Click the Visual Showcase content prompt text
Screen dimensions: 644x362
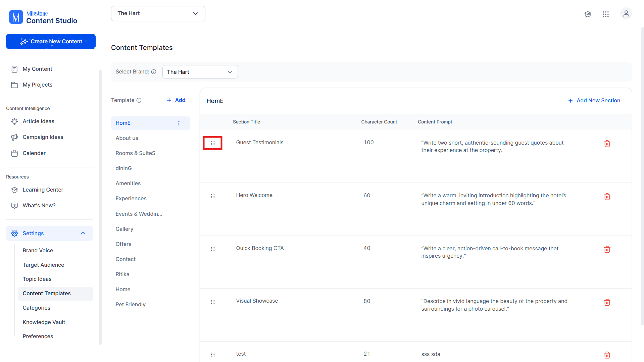tap(494, 305)
